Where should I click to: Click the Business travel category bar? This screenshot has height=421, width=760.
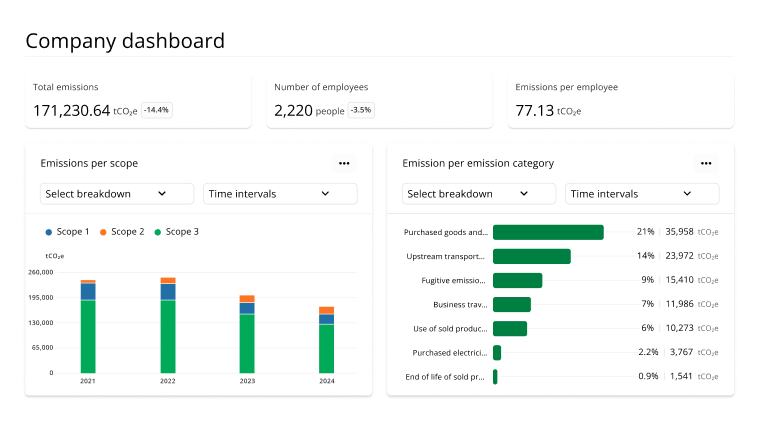[512, 304]
